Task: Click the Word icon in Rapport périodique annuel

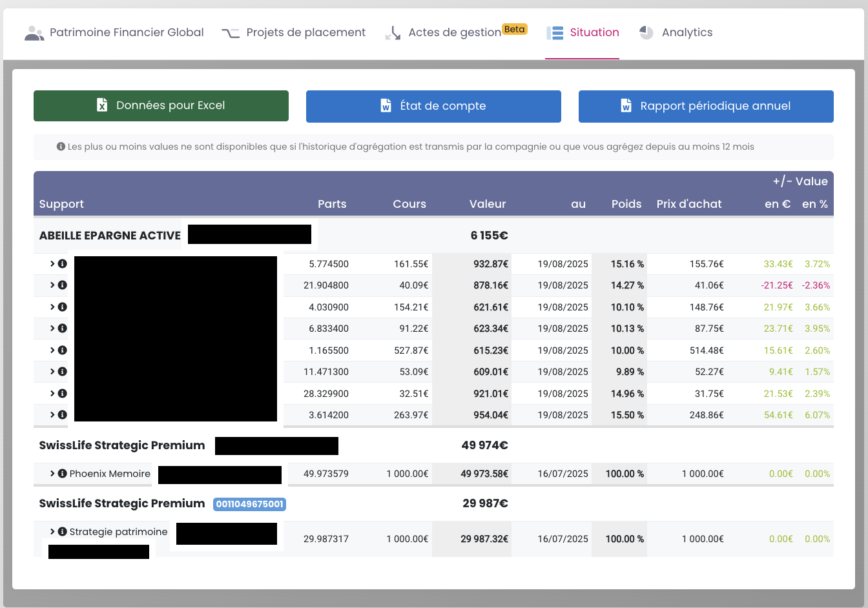Action: pyautogui.click(x=626, y=106)
